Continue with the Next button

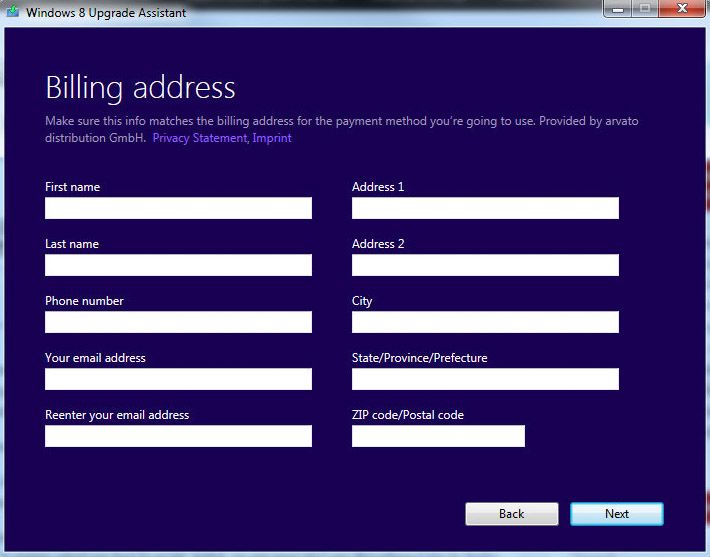[617, 514]
